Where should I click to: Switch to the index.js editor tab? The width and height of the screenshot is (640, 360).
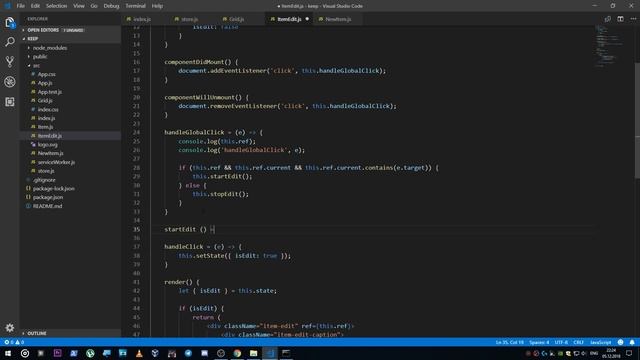point(142,19)
